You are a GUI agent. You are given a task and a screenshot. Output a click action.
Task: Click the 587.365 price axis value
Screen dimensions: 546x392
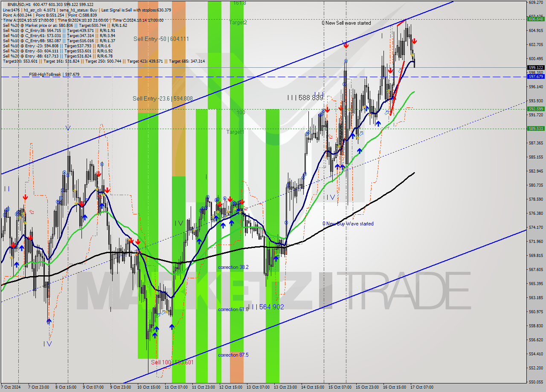535,143
